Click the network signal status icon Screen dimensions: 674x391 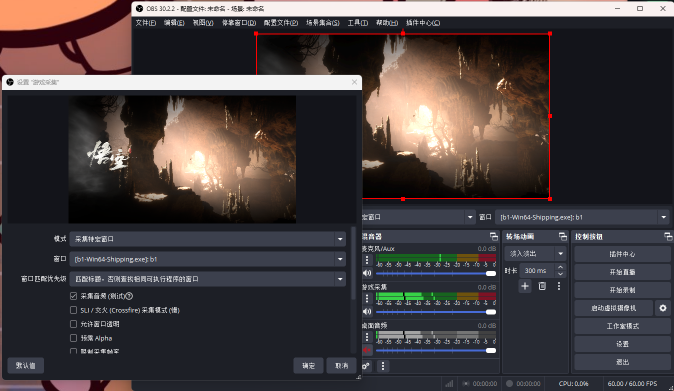[449, 384]
